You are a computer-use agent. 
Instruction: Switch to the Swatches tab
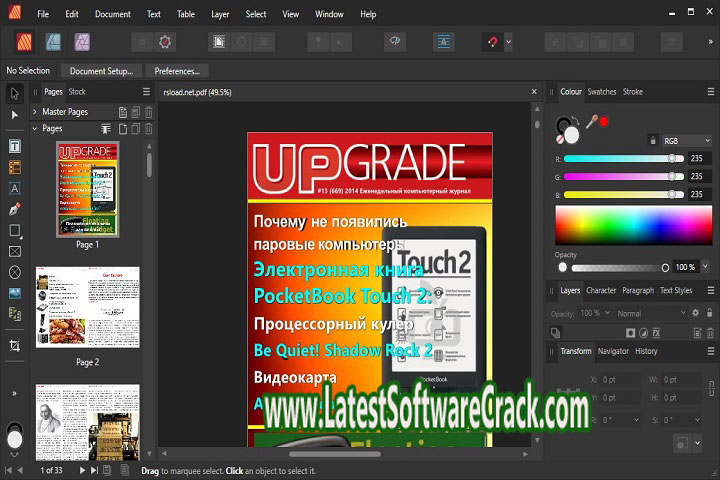(602, 92)
